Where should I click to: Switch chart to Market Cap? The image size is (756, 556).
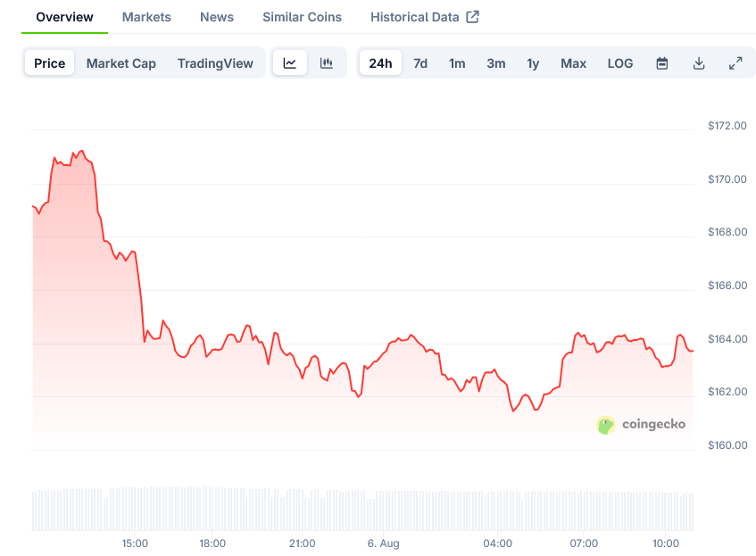click(121, 63)
